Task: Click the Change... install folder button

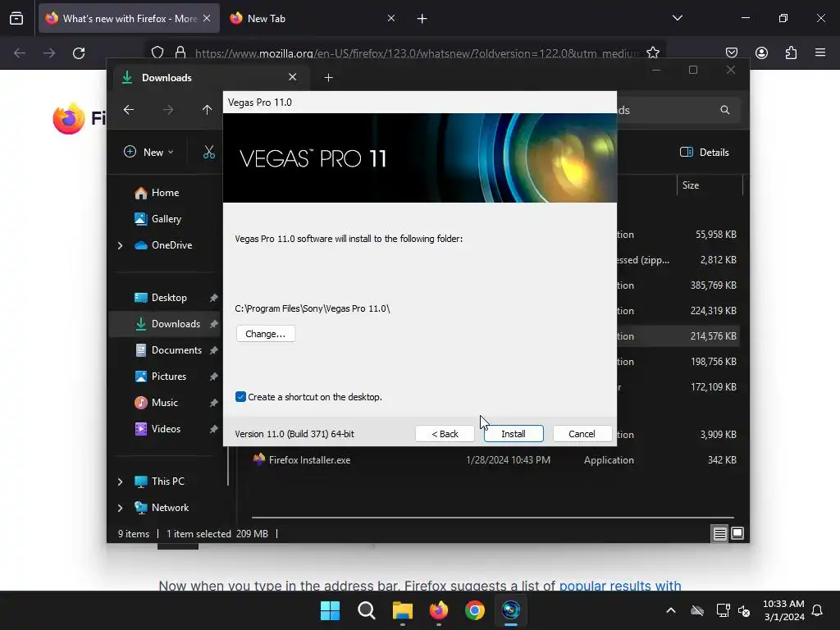Action: coord(266,334)
